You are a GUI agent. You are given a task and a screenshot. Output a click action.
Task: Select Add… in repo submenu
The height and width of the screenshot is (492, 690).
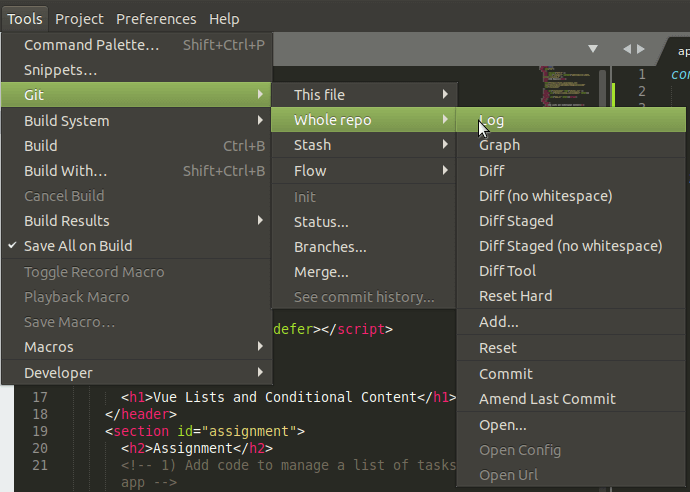coord(571,322)
